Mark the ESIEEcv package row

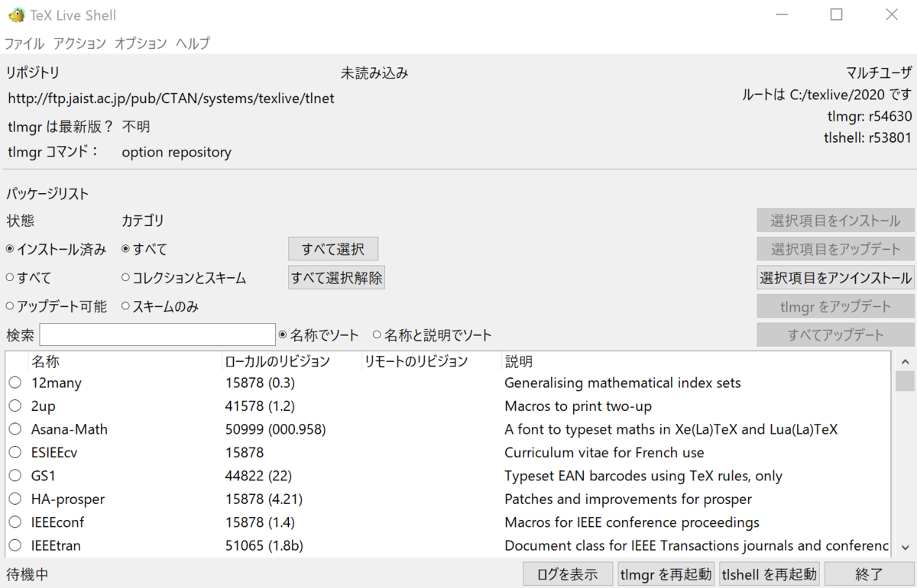tap(15, 453)
